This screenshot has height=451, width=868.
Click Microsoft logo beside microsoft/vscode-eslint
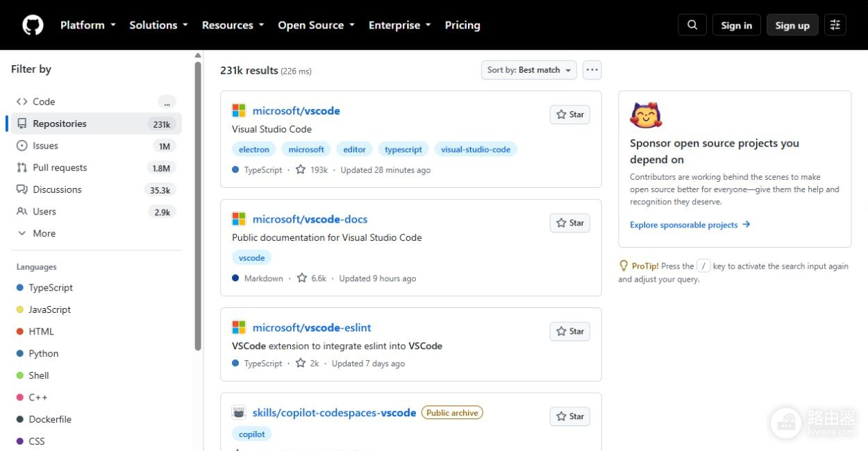pos(239,327)
